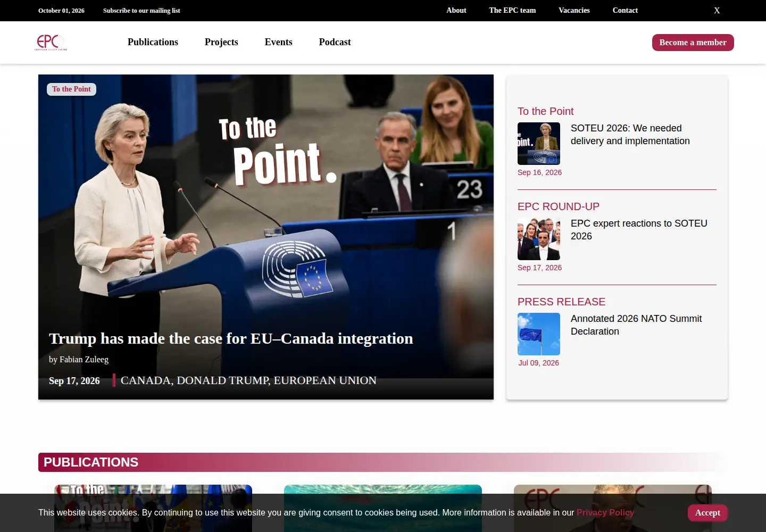Navigate to the Podcast page
Image resolution: width=766 pixels, height=532 pixels.
(335, 42)
